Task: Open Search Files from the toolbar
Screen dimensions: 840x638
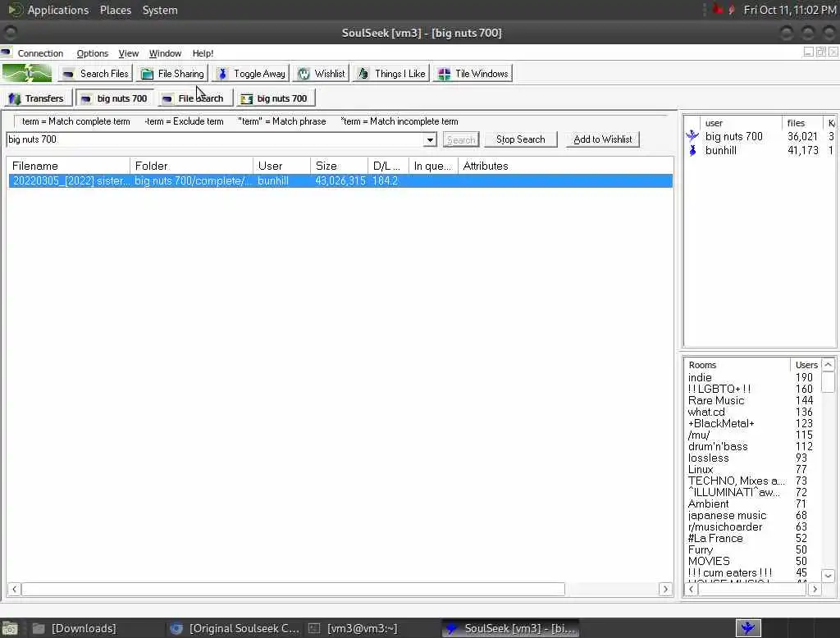Action: point(95,73)
